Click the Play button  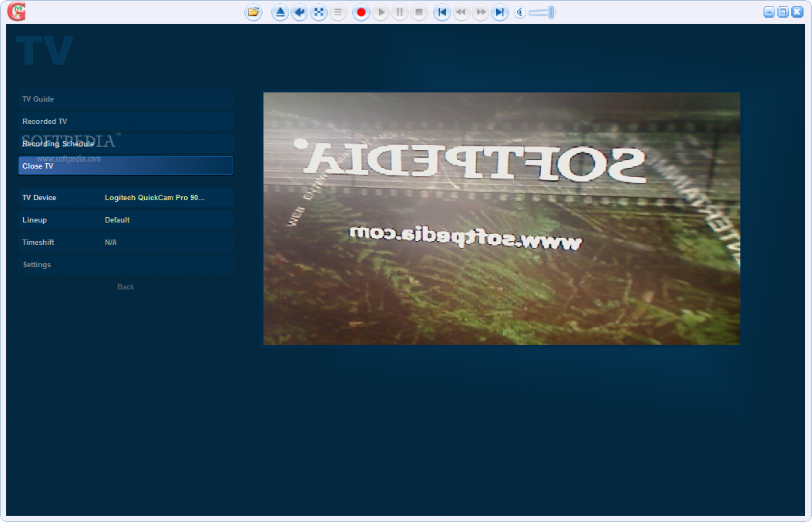pyautogui.click(x=381, y=12)
